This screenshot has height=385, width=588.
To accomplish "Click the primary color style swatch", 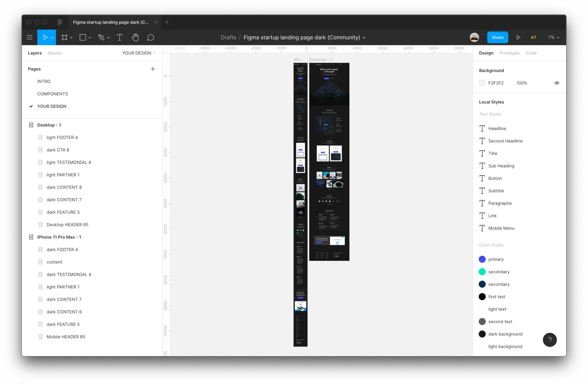I will (482, 259).
